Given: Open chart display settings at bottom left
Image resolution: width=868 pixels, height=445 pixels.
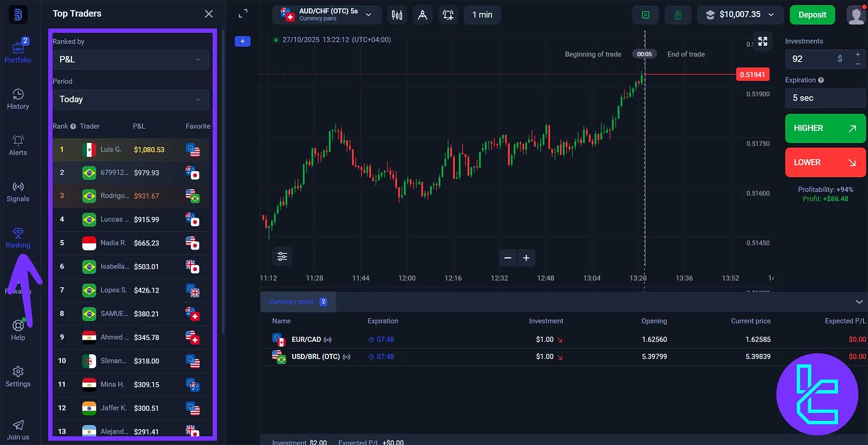Looking at the screenshot, I should coord(282,256).
